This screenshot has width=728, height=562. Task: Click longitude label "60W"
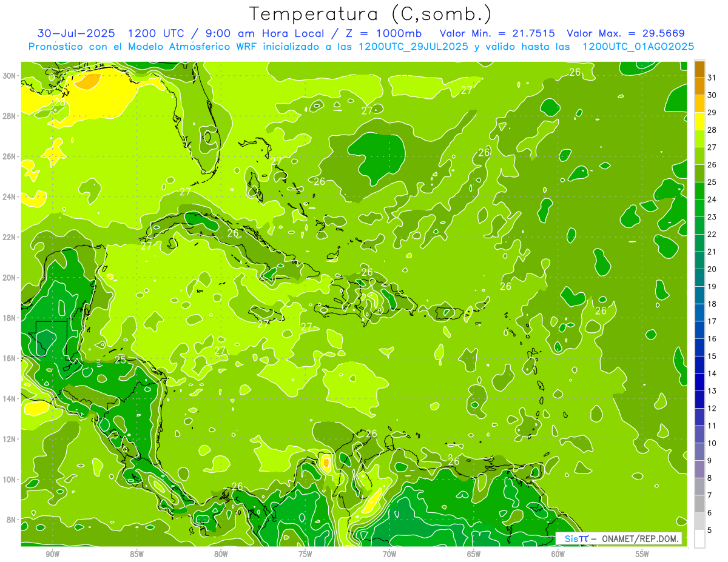[558, 554]
